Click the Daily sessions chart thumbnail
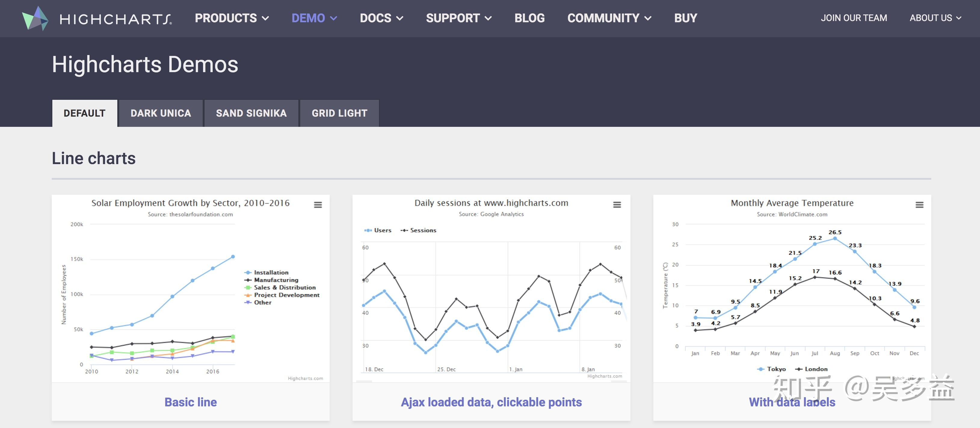980x428 pixels. tap(491, 289)
